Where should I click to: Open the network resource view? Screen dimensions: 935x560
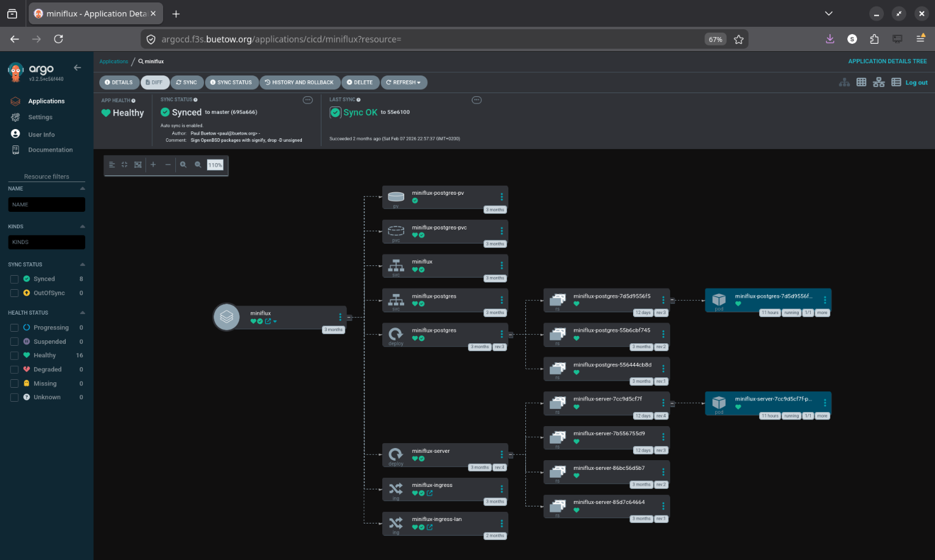coord(878,82)
